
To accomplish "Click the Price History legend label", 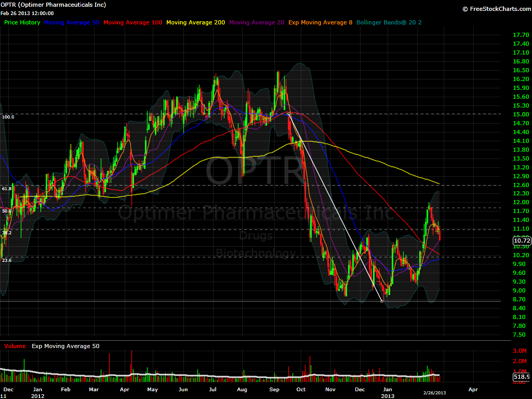I will point(22,22).
